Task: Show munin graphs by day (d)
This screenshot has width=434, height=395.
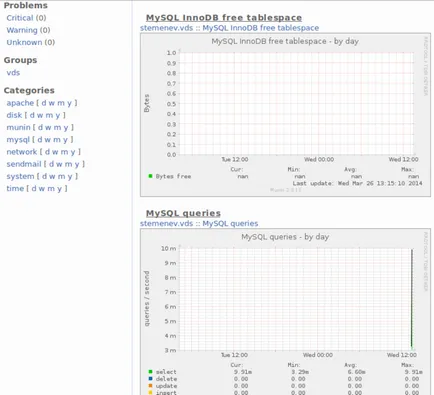Action: [40, 127]
